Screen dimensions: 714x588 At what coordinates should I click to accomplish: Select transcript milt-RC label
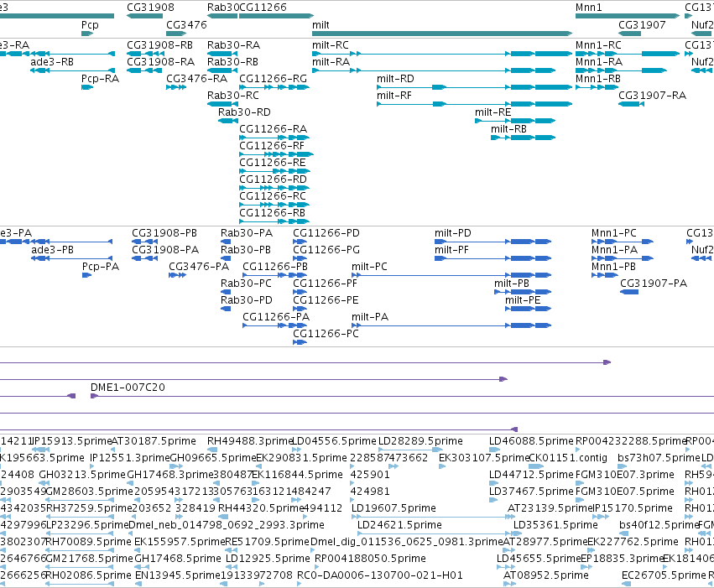(x=330, y=45)
